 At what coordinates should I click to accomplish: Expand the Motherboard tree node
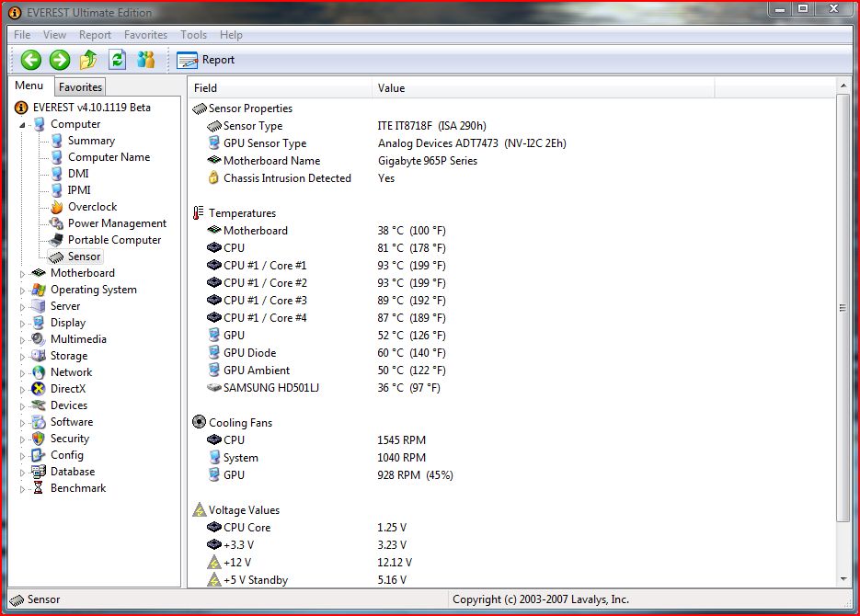[x=22, y=274]
